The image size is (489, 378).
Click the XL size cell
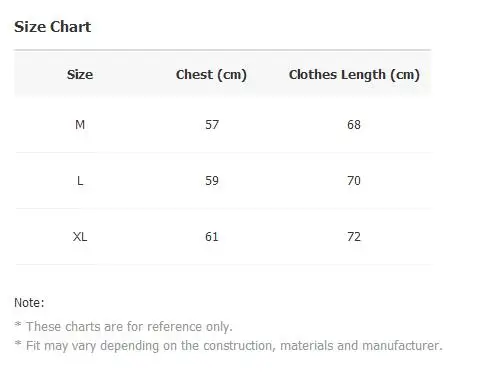tap(80, 237)
